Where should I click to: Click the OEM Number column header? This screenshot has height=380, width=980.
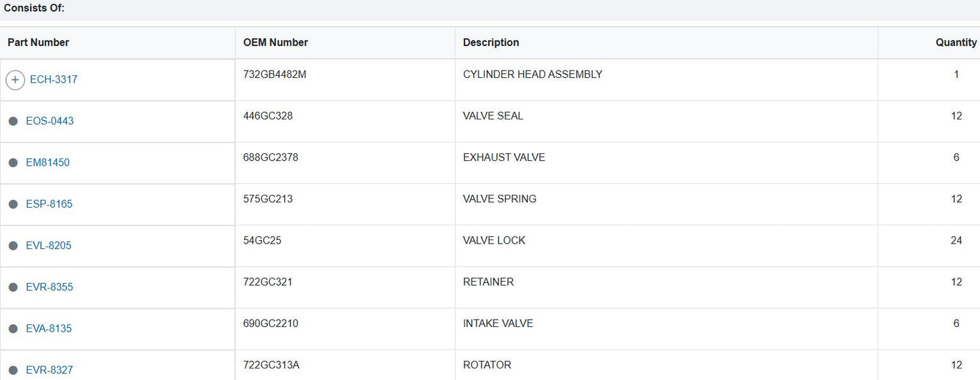pos(275,42)
